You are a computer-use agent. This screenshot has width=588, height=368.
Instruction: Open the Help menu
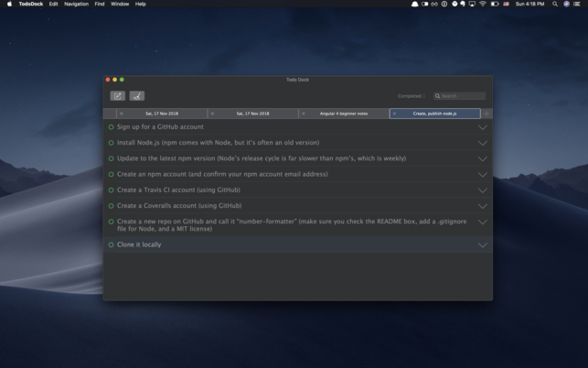click(140, 4)
